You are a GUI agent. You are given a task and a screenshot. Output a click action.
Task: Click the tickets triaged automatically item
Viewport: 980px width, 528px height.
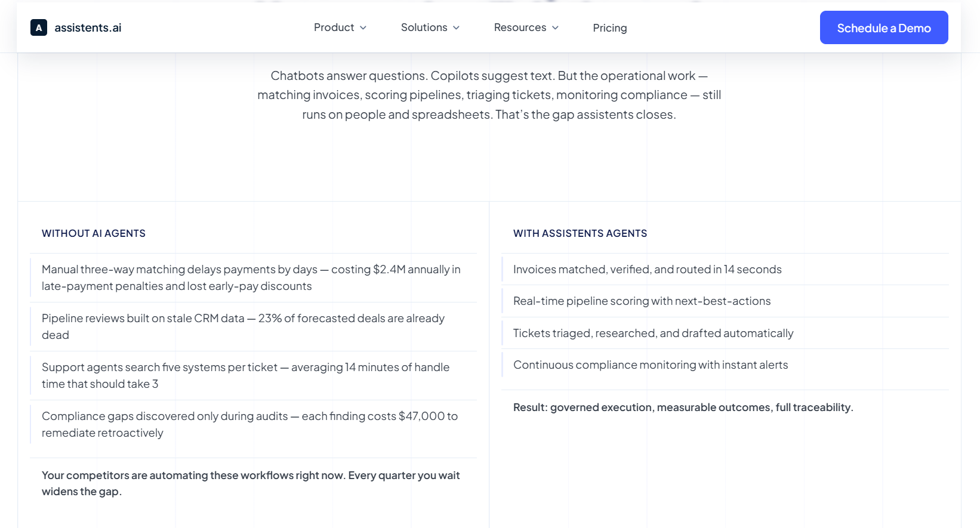point(725,333)
